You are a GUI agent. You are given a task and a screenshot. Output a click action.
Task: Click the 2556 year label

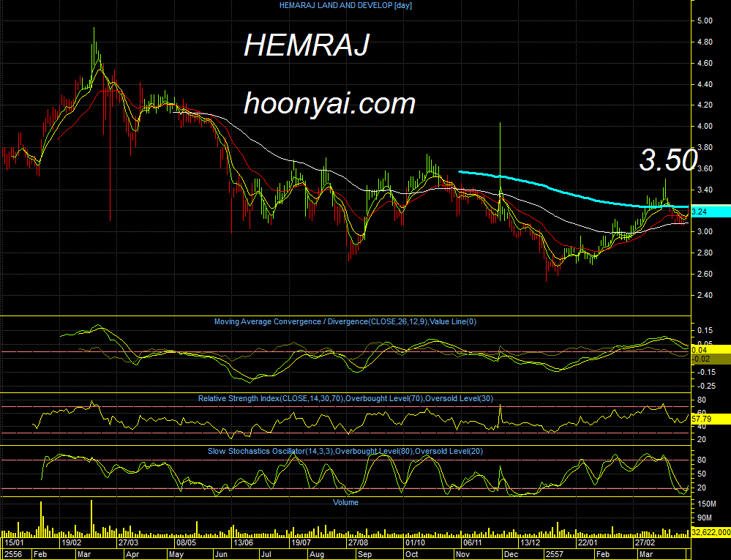click(x=13, y=554)
